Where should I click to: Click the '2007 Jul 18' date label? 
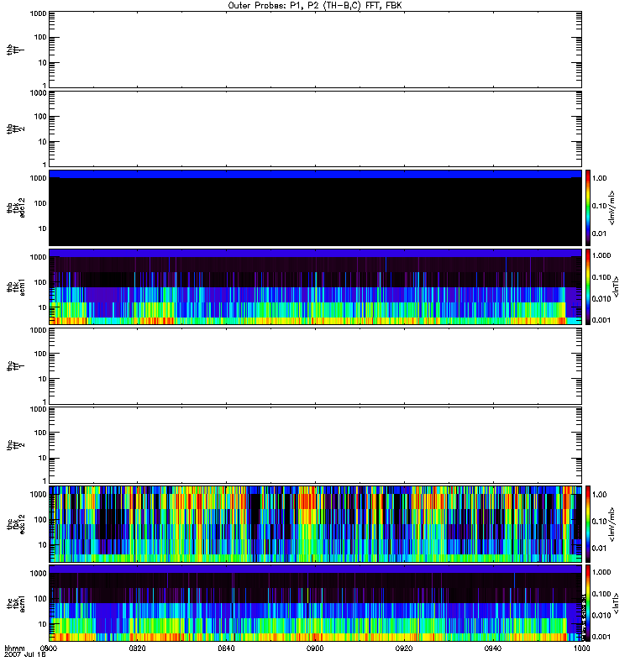coord(24,655)
